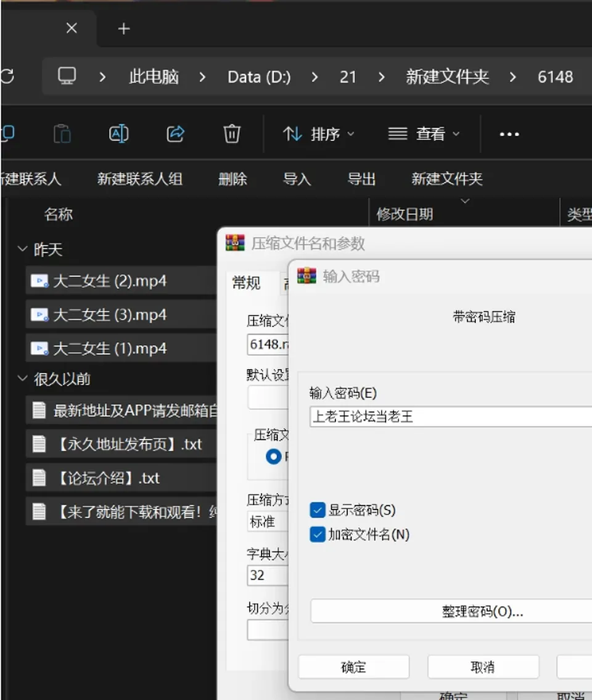
Task: Click the 输入密码(E) password field
Action: [x=451, y=417]
